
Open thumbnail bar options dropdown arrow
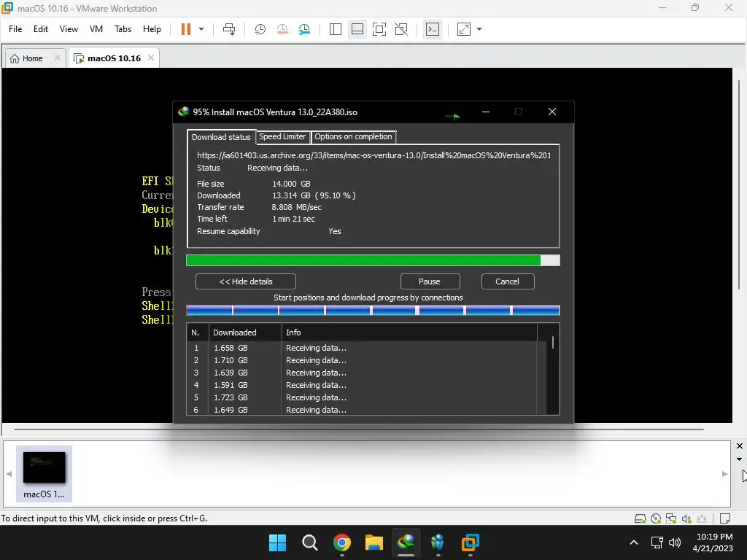pyautogui.click(x=740, y=459)
